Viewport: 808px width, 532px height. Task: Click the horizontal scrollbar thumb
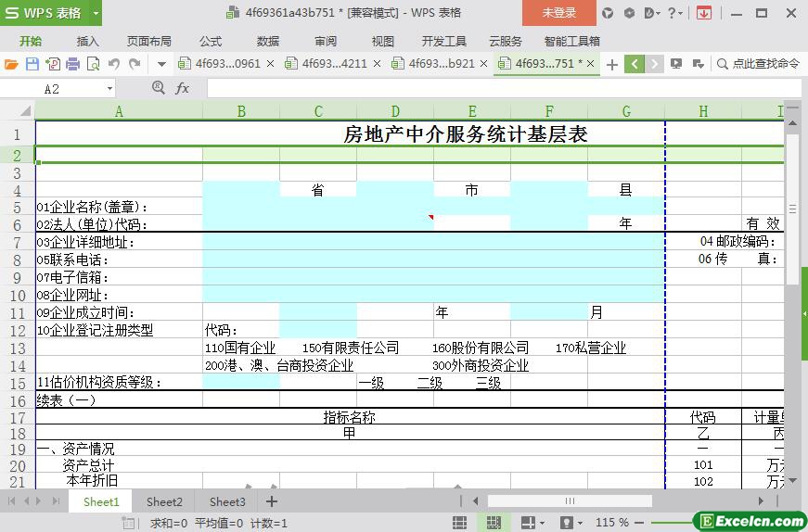coord(570,501)
